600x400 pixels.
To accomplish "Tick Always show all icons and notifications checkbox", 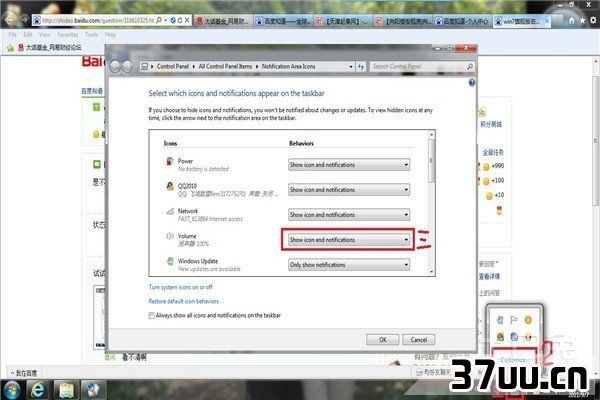I will pyautogui.click(x=152, y=315).
